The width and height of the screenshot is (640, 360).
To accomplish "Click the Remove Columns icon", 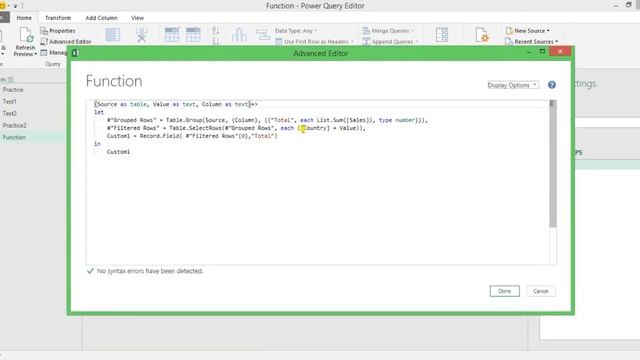I will pos(142,35).
